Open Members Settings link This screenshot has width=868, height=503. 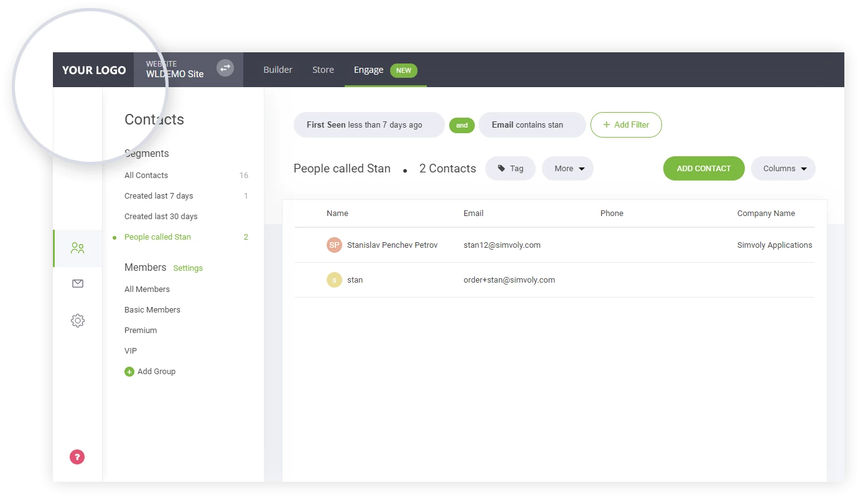tap(188, 268)
